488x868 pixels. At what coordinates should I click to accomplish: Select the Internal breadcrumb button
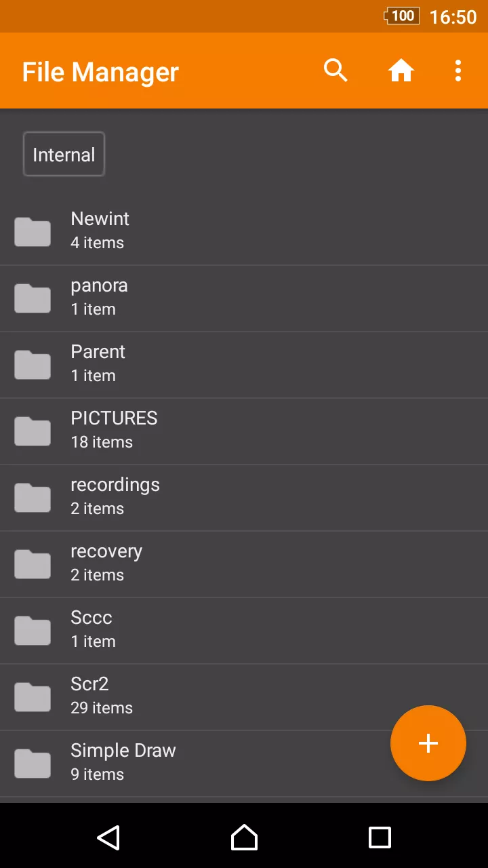(x=64, y=154)
